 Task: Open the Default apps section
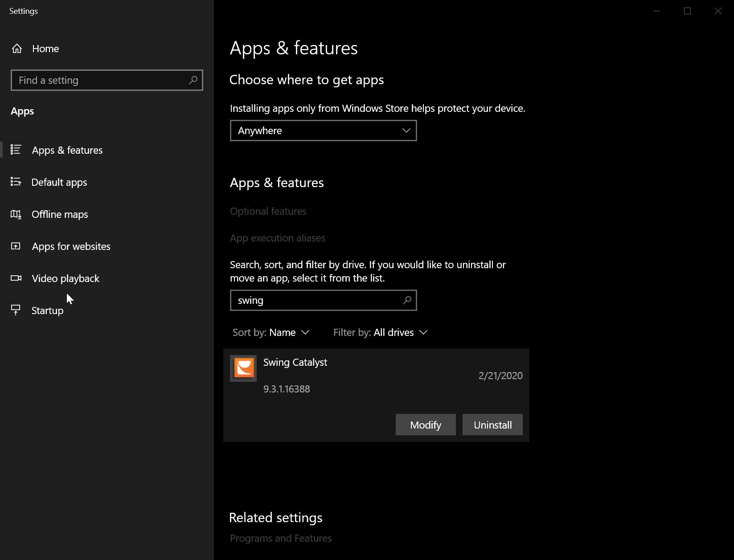pyautogui.click(x=59, y=182)
